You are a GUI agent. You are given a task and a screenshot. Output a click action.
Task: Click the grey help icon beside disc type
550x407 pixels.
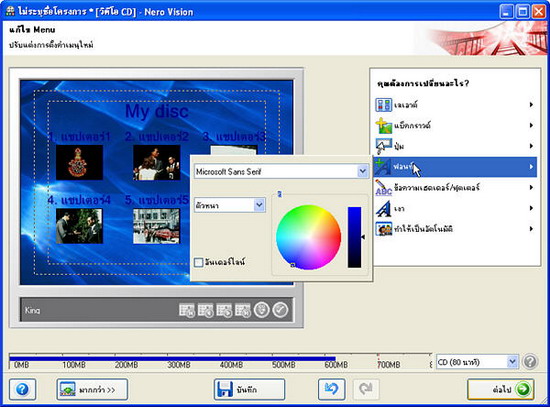530,362
